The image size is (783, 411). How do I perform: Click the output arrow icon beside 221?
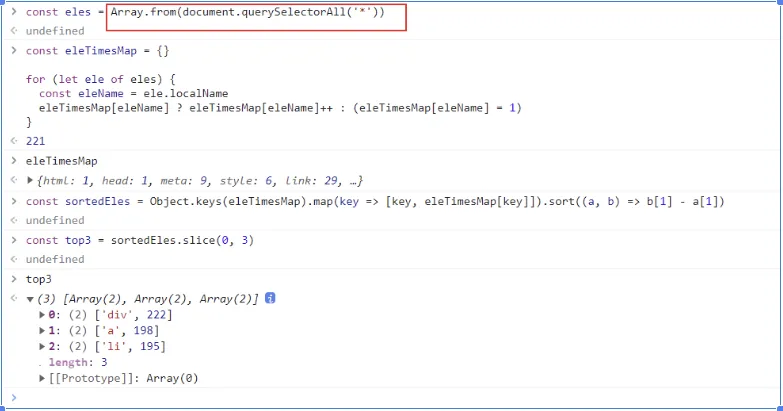[13, 141]
